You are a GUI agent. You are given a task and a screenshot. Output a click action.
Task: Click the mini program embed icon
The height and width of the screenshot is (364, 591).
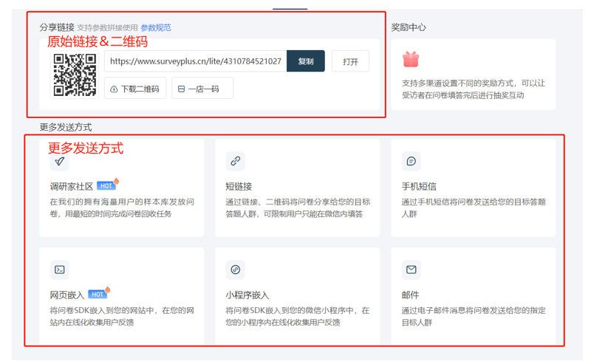[x=236, y=269]
